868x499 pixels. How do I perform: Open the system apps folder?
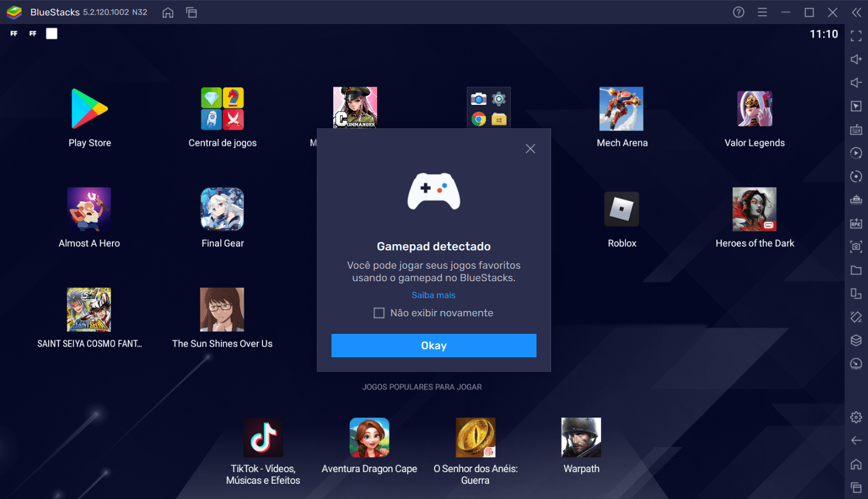pos(488,108)
